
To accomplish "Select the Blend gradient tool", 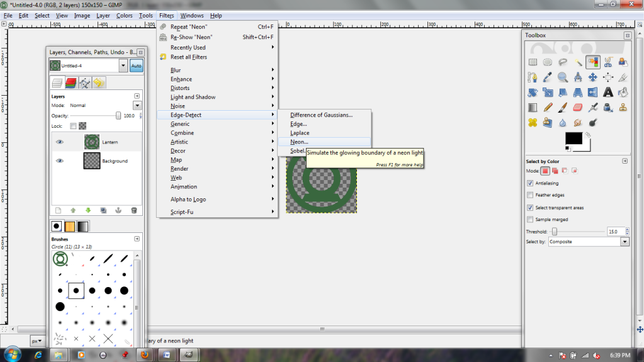I will tap(533, 108).
